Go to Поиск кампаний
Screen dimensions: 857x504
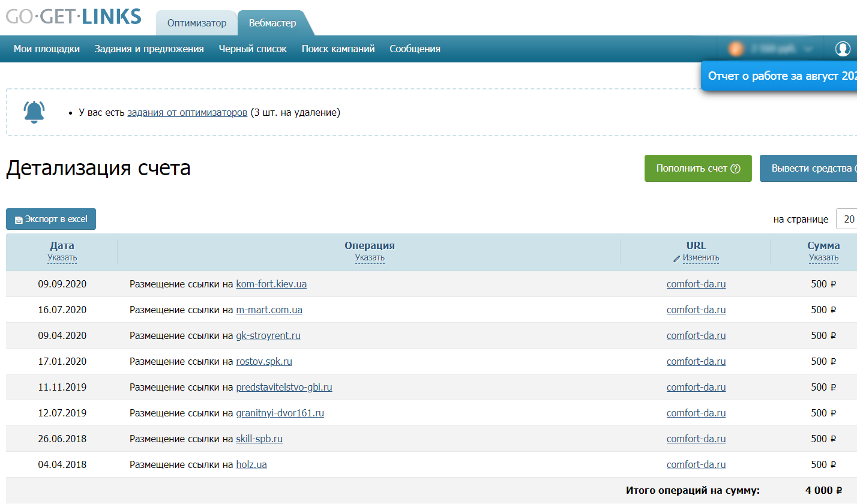pyautogui.click(x=338, y=49)
